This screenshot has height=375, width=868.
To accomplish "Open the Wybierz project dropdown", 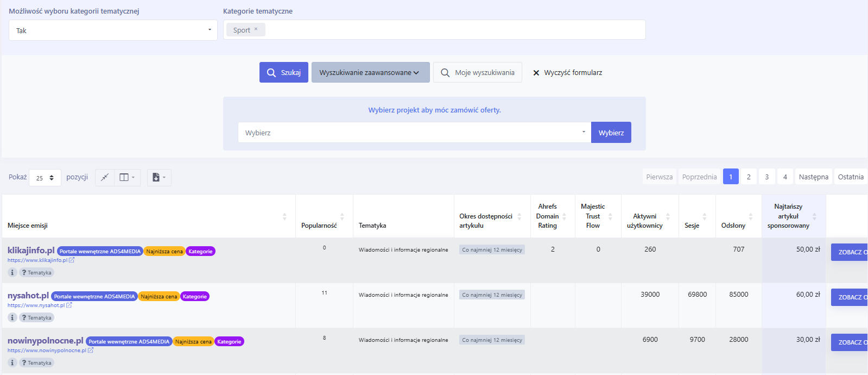I will (x=414, y=133).
